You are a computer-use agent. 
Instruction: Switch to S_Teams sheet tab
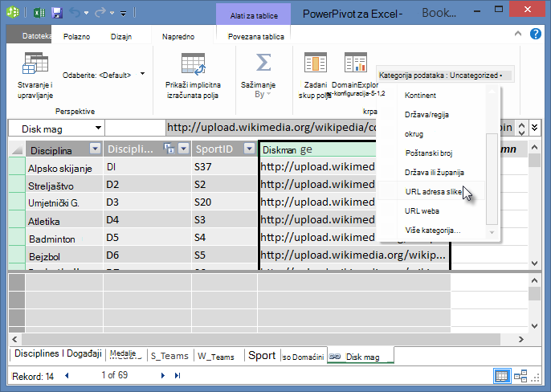[x=169, y=356]
